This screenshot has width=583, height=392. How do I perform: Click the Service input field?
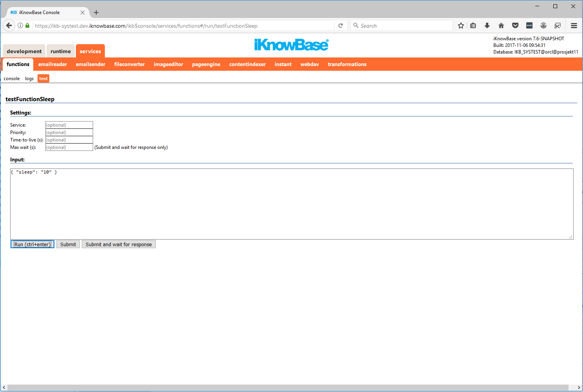(69, 125)
